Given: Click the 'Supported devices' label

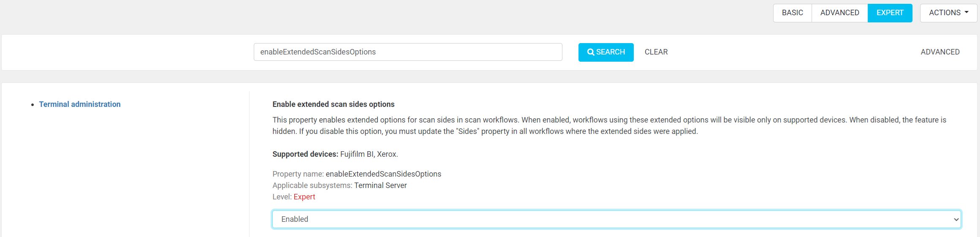Looking at the screenshot, I should [305, 154].
